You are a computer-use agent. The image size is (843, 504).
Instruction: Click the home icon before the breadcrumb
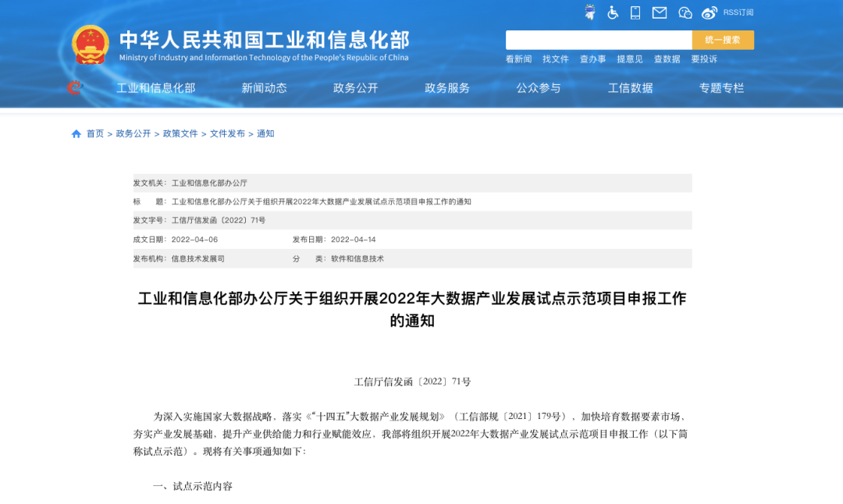click(74, 133)
